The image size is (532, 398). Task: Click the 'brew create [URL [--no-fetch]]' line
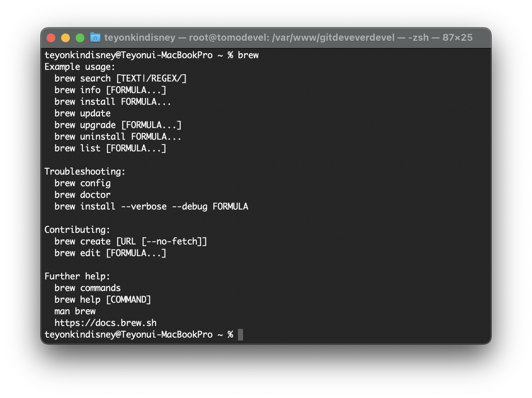pyautogui.click(x=131, y=241)
